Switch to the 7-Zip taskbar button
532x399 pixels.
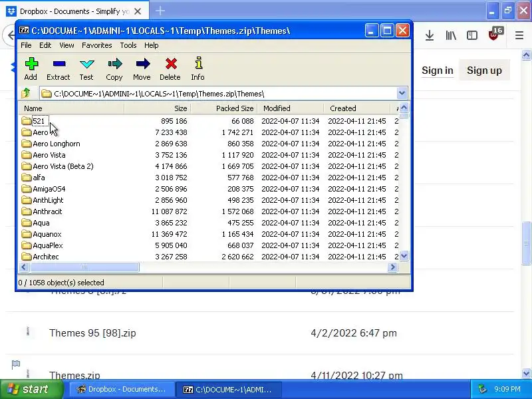[x=229, y=390]
